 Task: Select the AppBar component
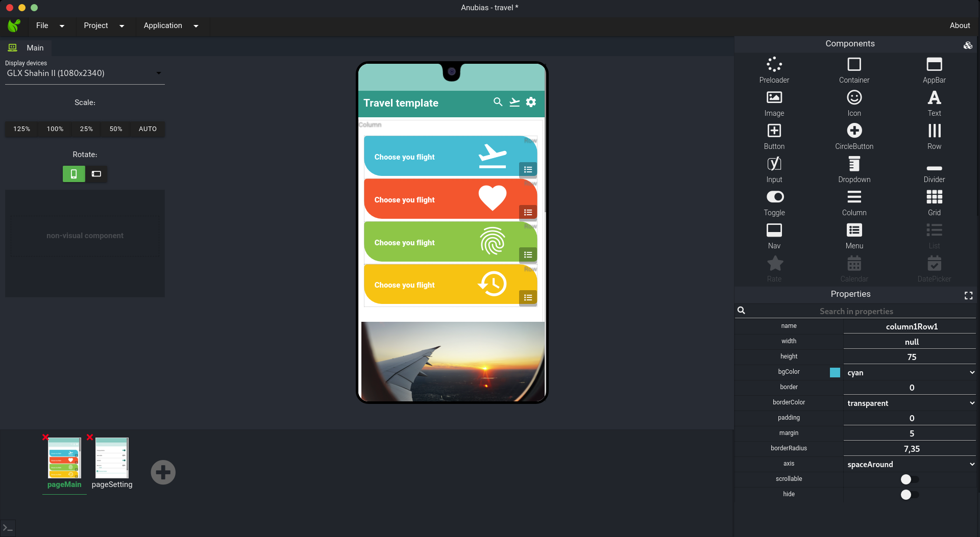(934, 69)
